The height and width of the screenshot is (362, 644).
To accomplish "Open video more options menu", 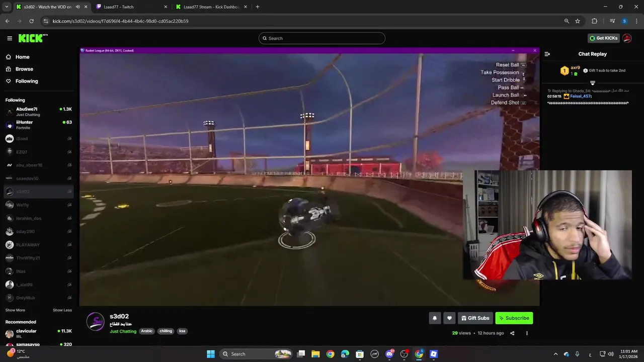I will [x=527, y=333].
